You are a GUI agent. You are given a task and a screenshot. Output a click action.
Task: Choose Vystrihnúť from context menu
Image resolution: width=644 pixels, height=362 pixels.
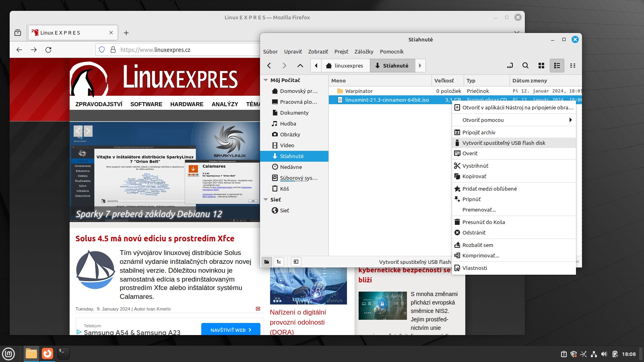pos(514,166)
